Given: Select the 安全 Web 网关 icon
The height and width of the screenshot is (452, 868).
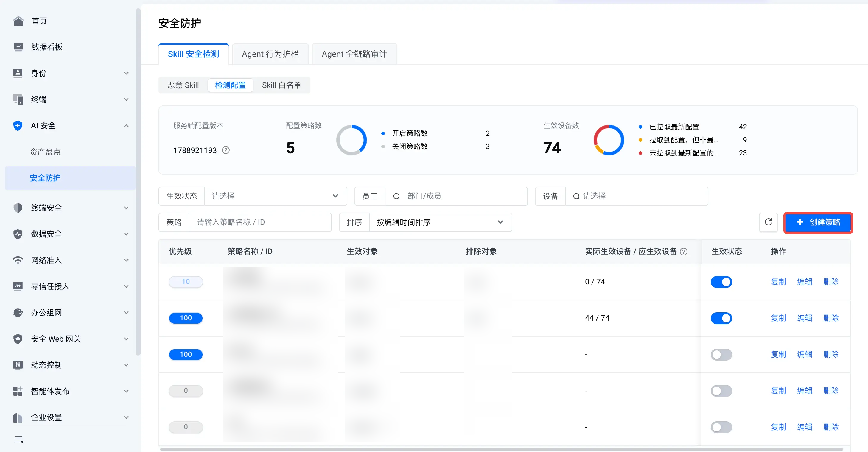Looking at the screenshot, I should 18,339.
